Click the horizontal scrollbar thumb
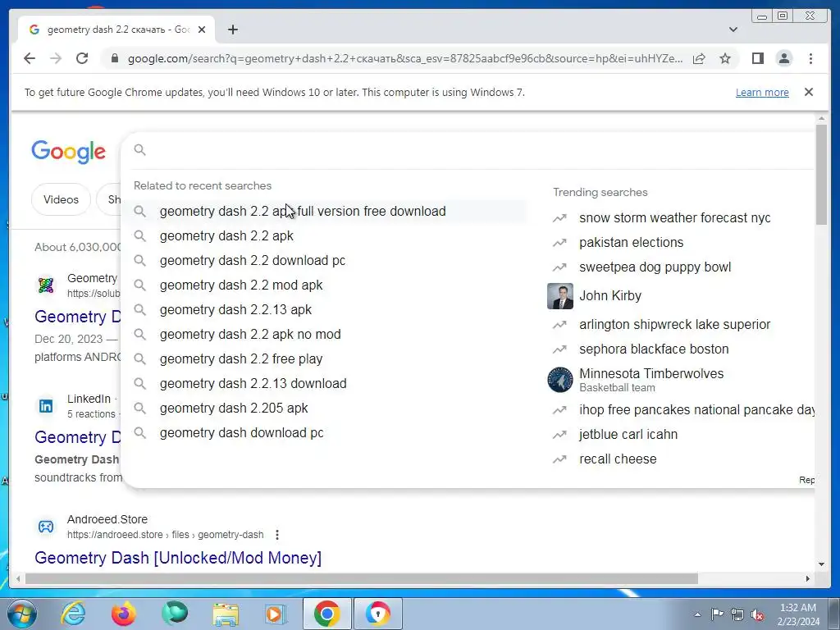 (x=362, y=578)
